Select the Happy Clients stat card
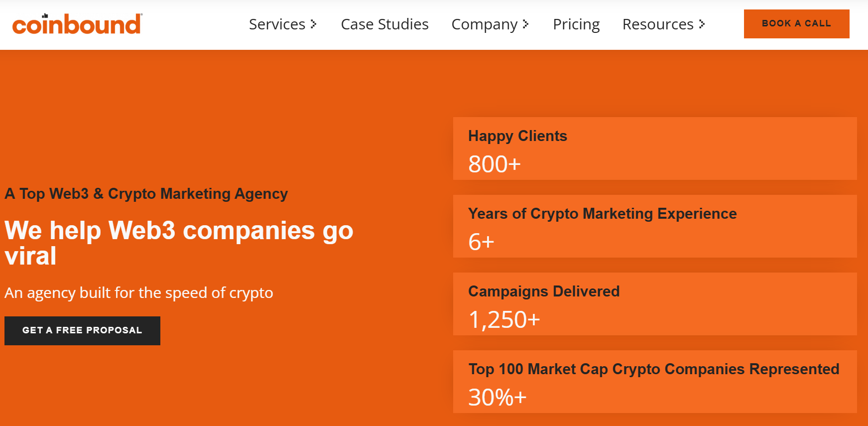The height and width of the screenshot is (426, 868). pyautogui.click(x=654, y=148)
